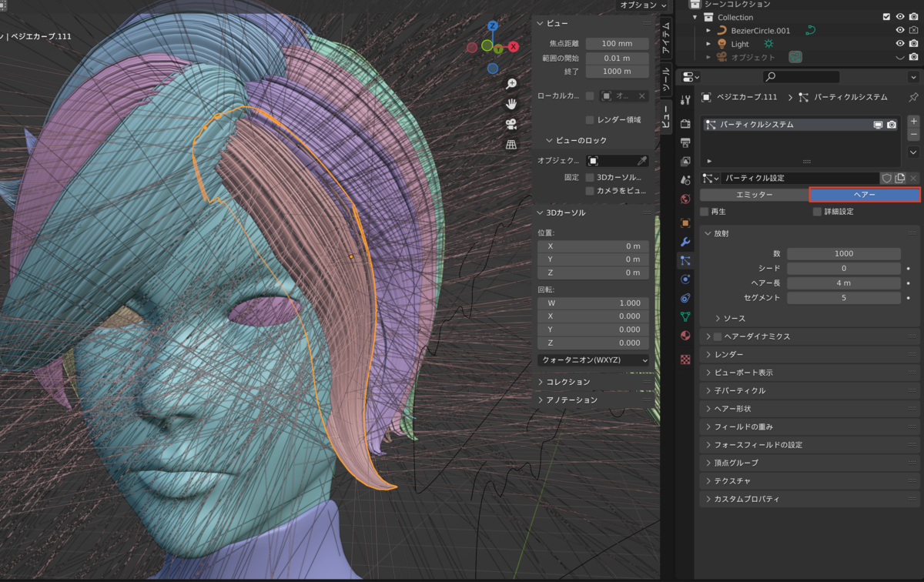This screenshot has height=582, width=924.
Task: Switch to the ツール sidebar tab
Action: pos(665,79)
